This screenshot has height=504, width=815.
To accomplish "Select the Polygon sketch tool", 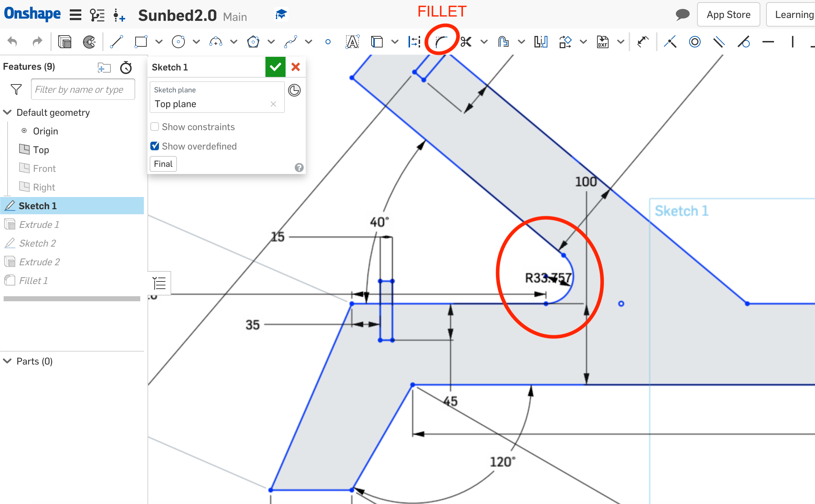I will (253, 42).
